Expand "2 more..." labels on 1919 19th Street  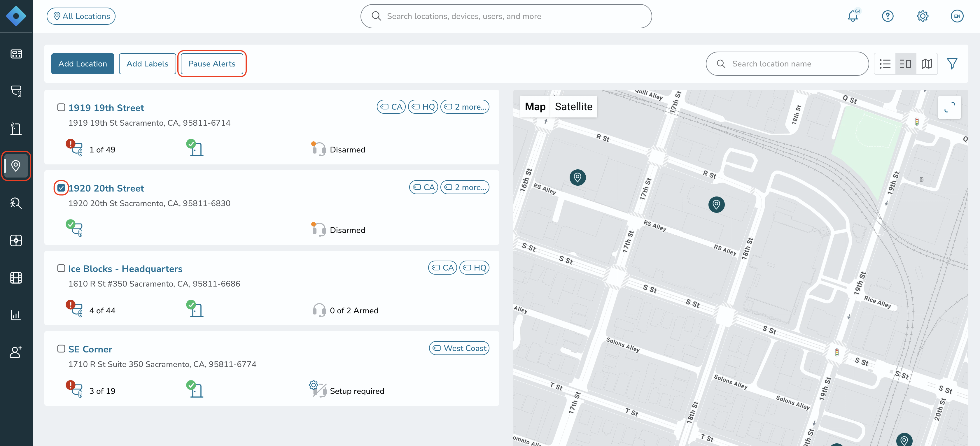465,107
